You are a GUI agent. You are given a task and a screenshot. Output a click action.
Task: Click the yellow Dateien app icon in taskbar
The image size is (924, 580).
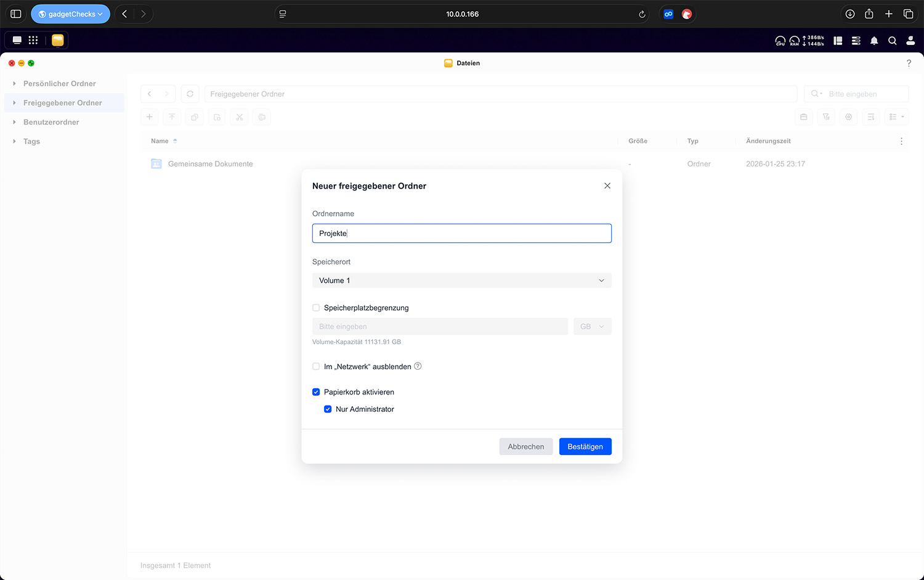click(x=57, y=40)
